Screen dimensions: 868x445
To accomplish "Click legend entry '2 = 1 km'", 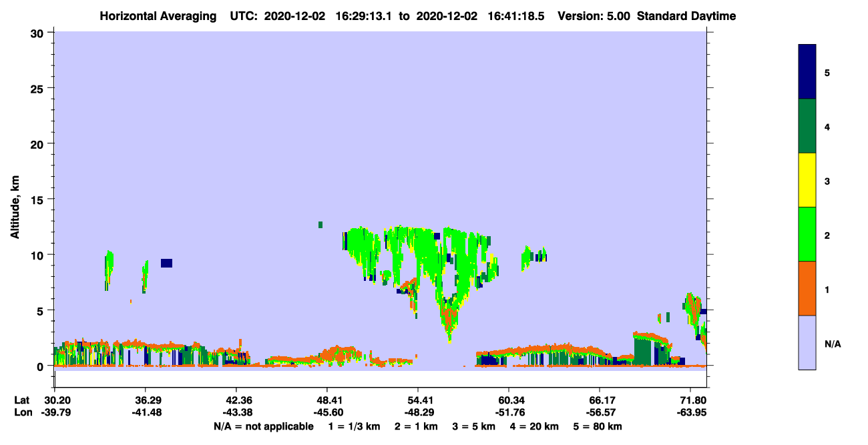I will coord(416,426).
